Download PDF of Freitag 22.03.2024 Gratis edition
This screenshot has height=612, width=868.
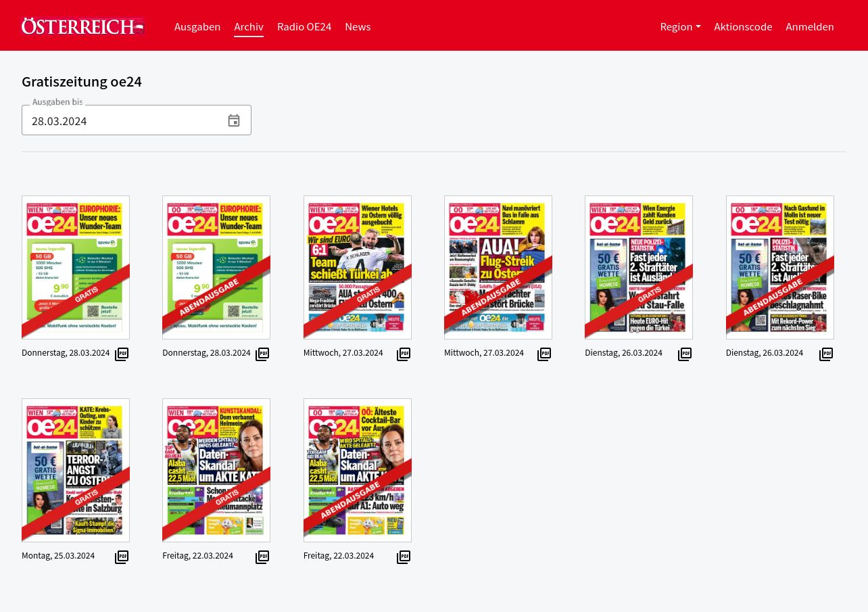pyautogui.click(x=262, y=557)
